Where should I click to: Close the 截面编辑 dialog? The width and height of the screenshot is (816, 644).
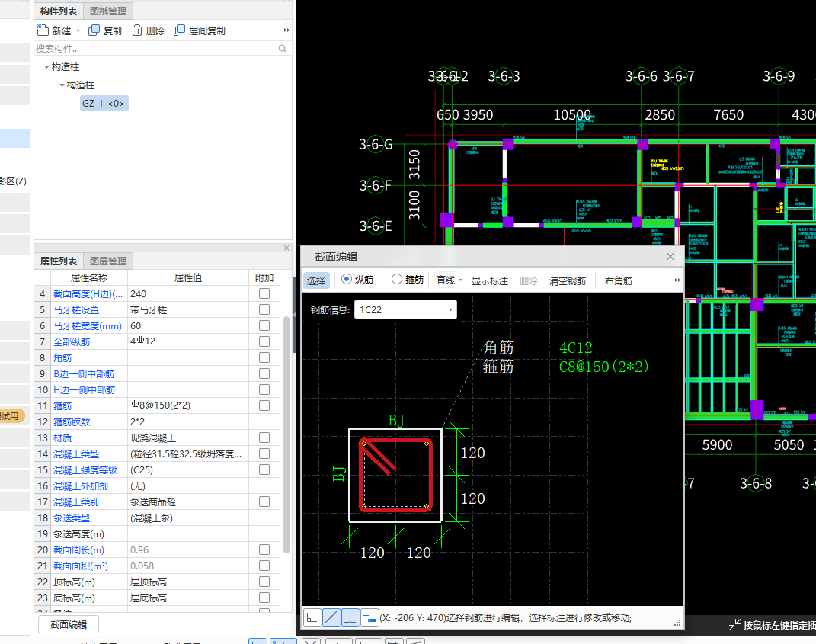(670, 257)
